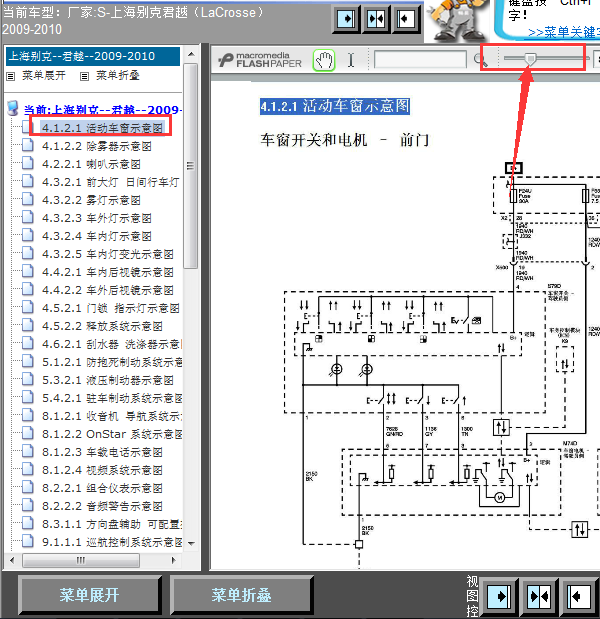This screenshot has width=600, height=619.
Task: Open 4.4.2.2 车外后视镜示意图 item
Action: click(108, 290)
